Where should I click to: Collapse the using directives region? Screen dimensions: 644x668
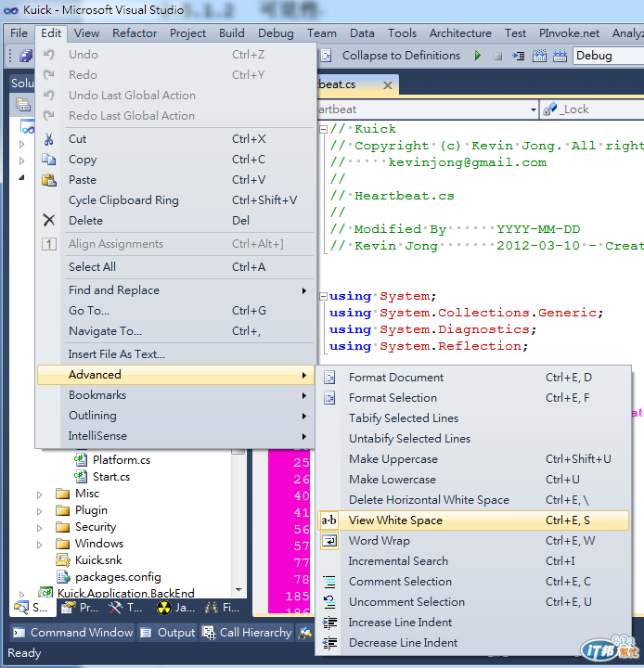(x=324, y=296)
